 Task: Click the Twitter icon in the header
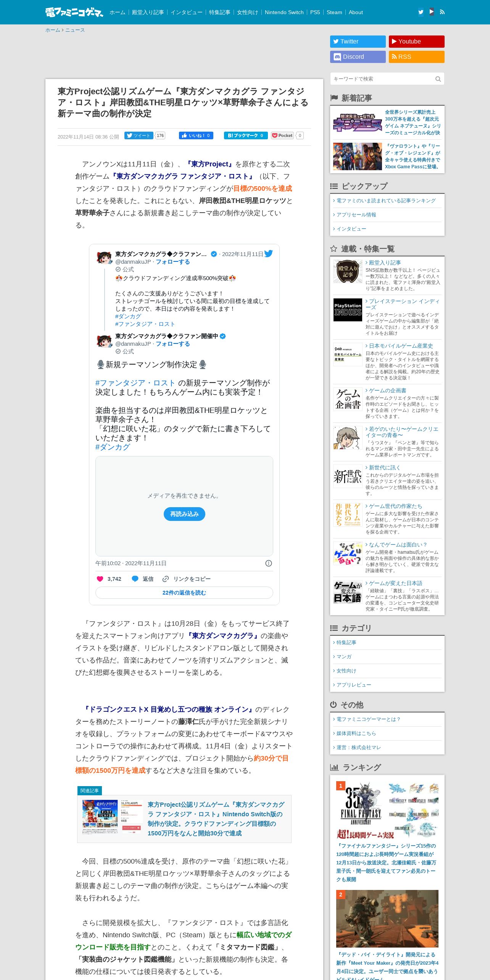coord(421,12)
